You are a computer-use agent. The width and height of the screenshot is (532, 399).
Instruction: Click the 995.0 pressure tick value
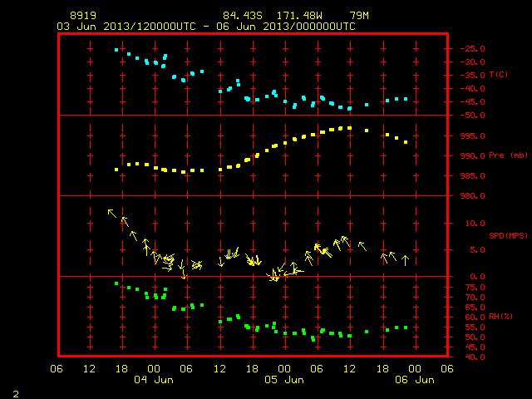coord(472,136)
